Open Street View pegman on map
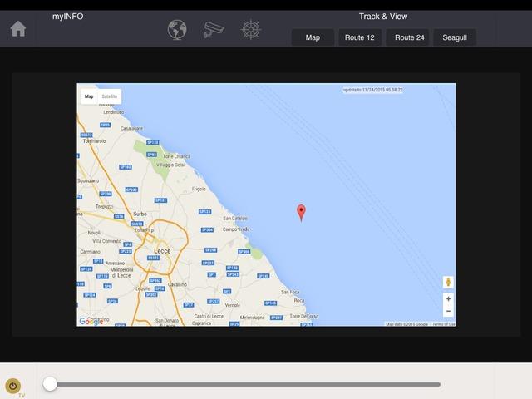The height and width of the screenshot is (399, 532). (448, 283)
